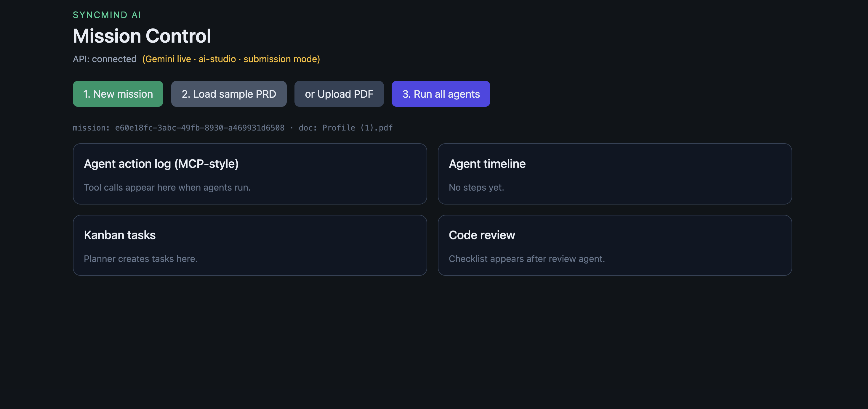868x409 pixels.
Task: Load the sample PRD document
Action: (229, 94)
